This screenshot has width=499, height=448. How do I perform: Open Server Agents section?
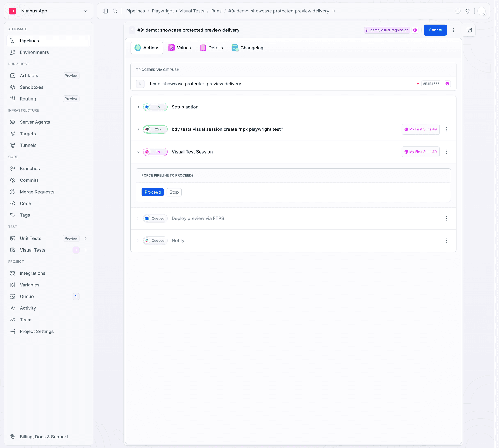pos(48,122)
